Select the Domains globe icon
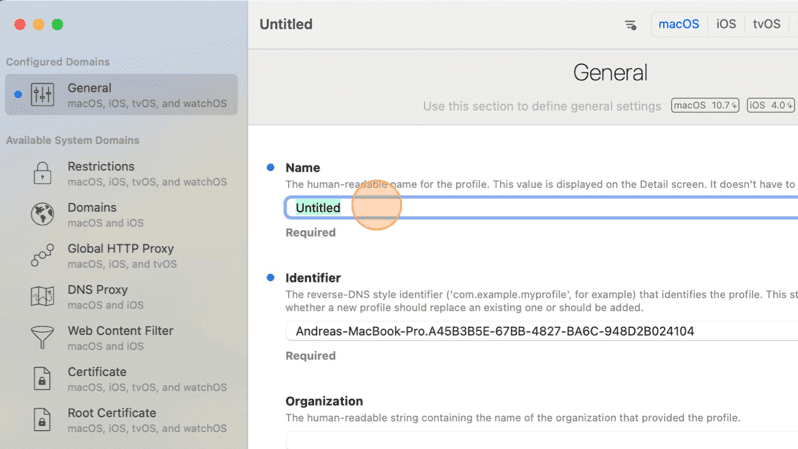The width and height of the screenshot is (798, 449). pos(42,214)
